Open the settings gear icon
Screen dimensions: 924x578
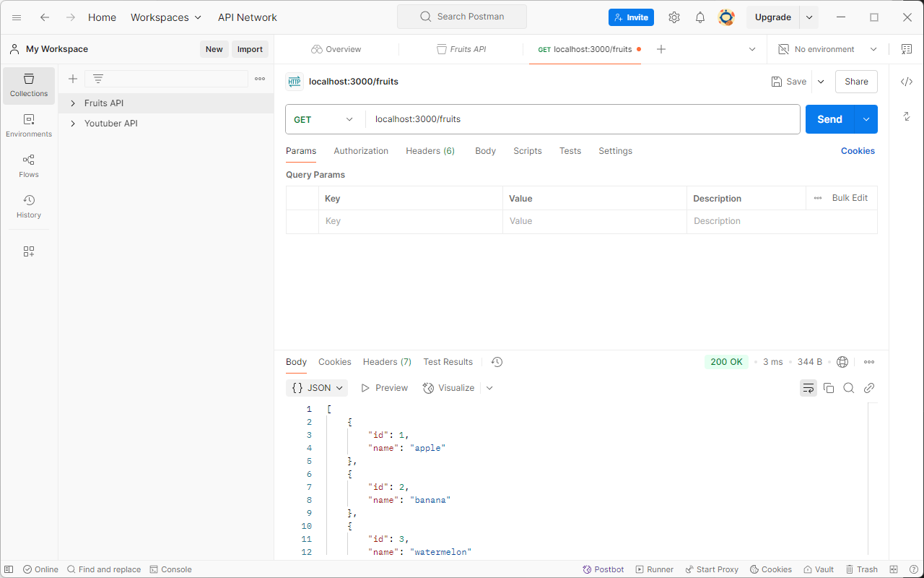point(674,17)
